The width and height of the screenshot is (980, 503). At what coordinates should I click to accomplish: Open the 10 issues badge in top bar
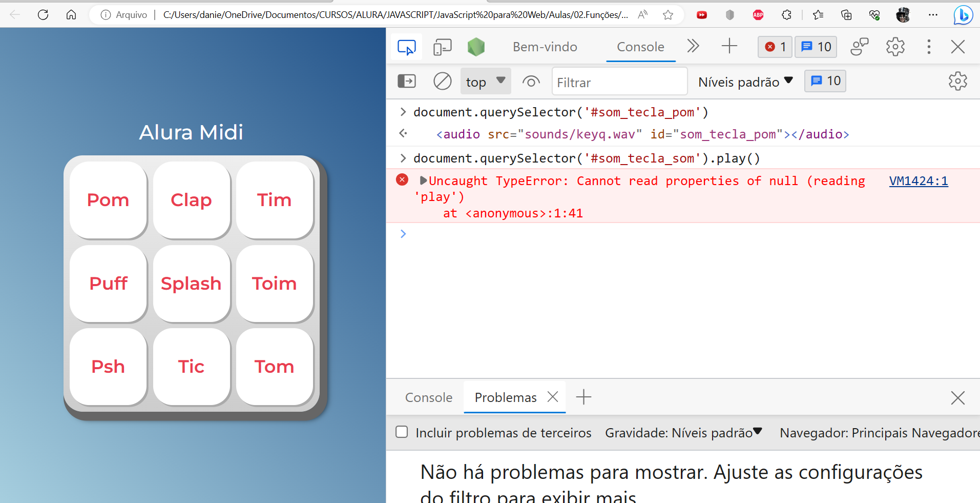[816, 47]
